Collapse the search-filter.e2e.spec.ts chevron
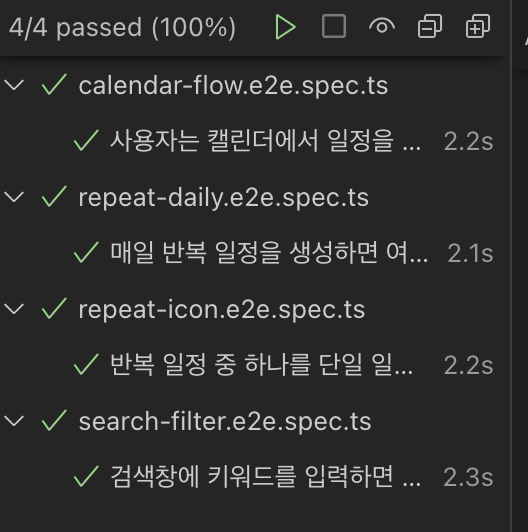Screen dimensions: 528x532 (x=14, y=421)
